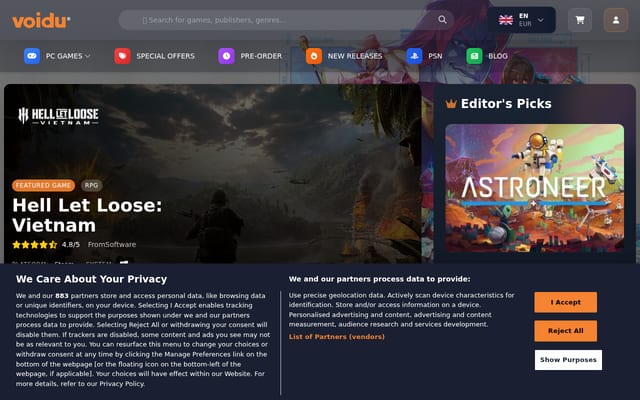Screen dimensions: 640x400
Task: Click the Hell Let Loose Vietnam logo
Action: [58, 116]
